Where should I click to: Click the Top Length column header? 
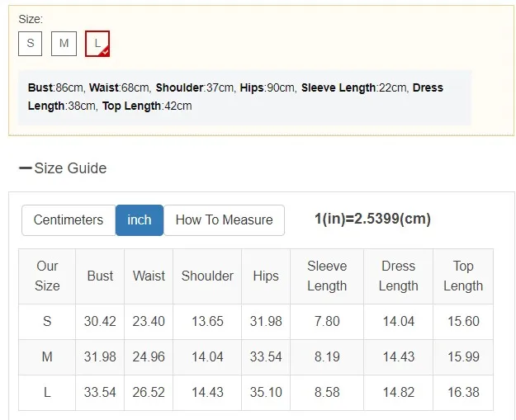click(463, 276)
